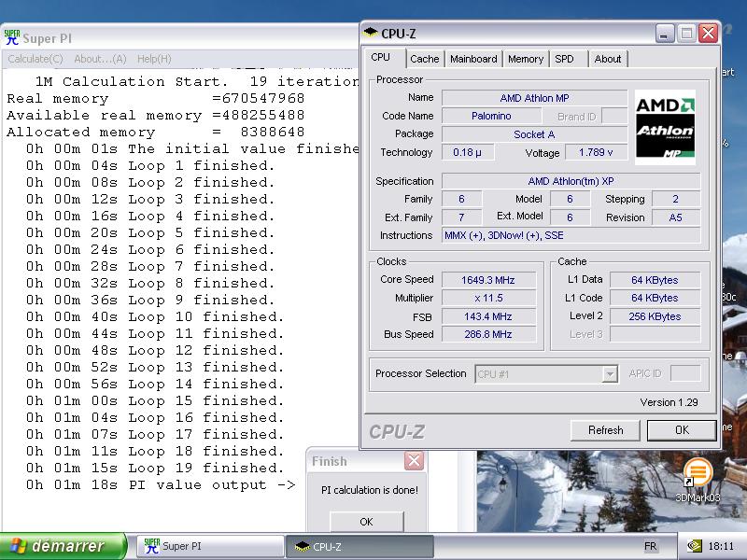The width and height of the screenshot is (747, 560).
Task: Click OK in the Finish dialog
Action: coord(366,522)
